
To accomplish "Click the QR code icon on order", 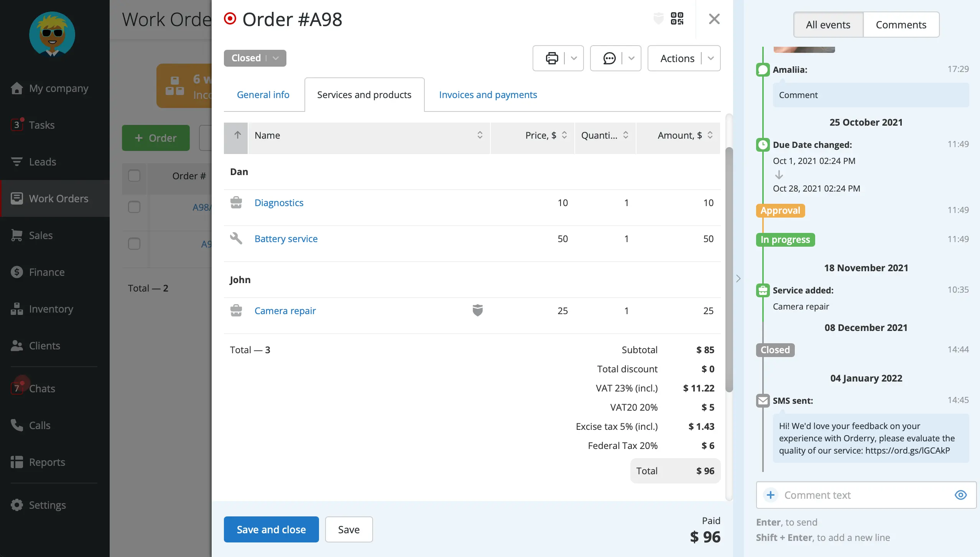I will [x=677, y=18].
